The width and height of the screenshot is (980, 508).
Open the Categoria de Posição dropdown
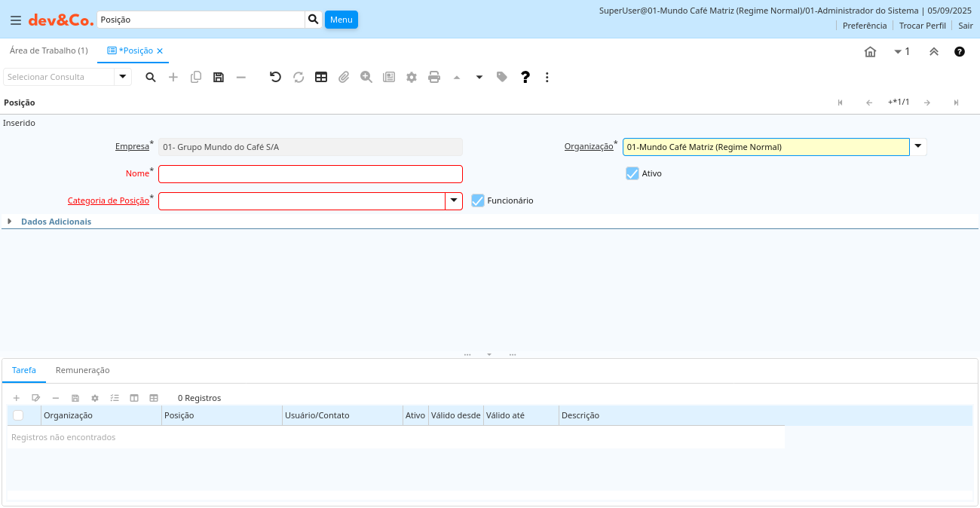(454, 200)
